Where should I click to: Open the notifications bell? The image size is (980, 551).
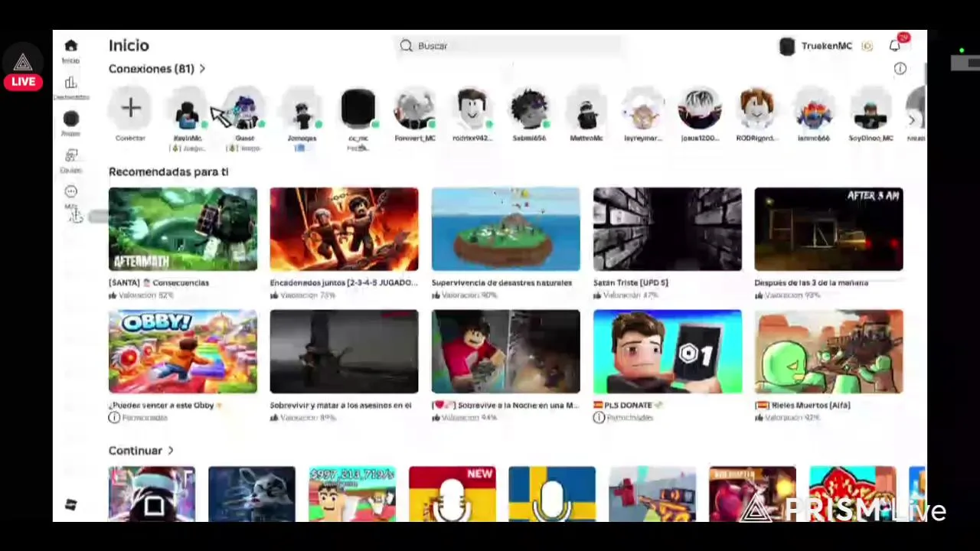click(x=895, y=46)
